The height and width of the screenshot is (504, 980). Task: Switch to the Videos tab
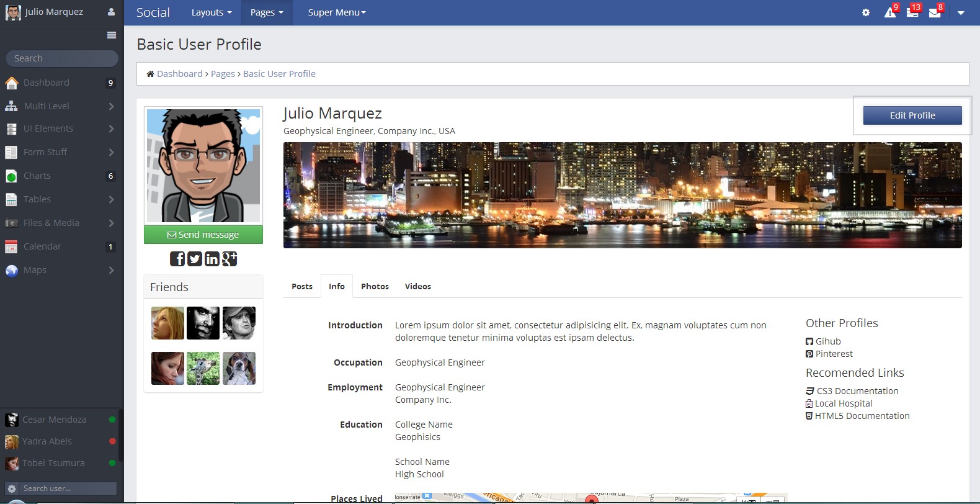(x=418, y=286)
